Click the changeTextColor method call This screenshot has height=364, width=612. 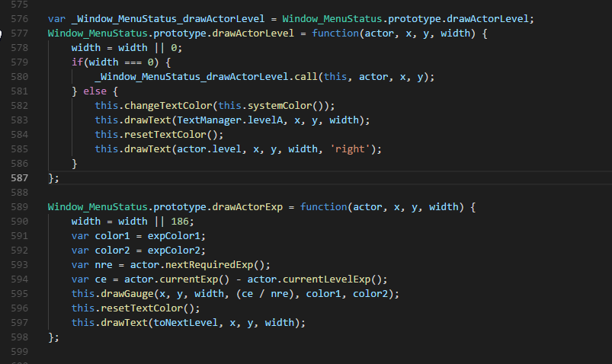pos(168,106)
